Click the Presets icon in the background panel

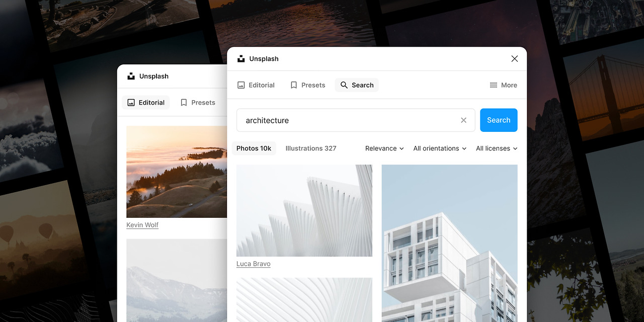coord(184,102)
